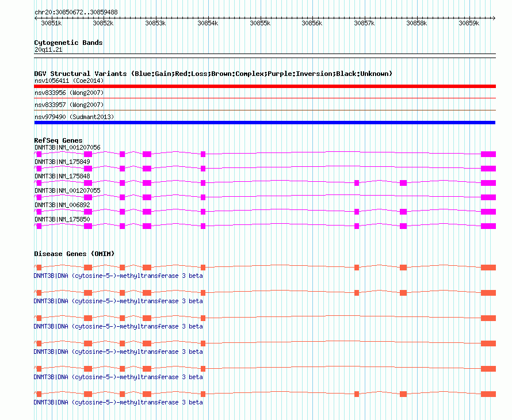Click the nsv1056411 (Coe2014) variant label
This screenshot has height=420, width=512.
coord(69,81)
